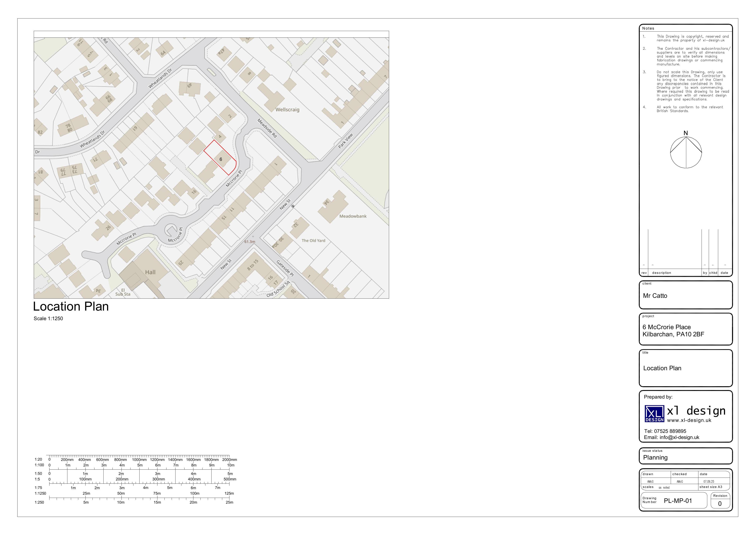Click the email info@xl-design.uk
The width and height of the screenshot is (756, 535).
(679, 437)
